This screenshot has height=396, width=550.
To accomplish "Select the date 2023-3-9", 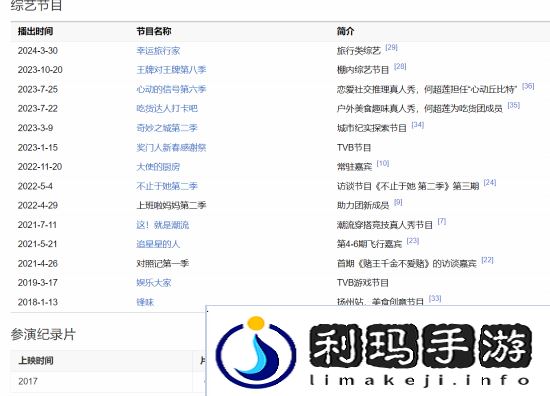I will pos(35,128).
